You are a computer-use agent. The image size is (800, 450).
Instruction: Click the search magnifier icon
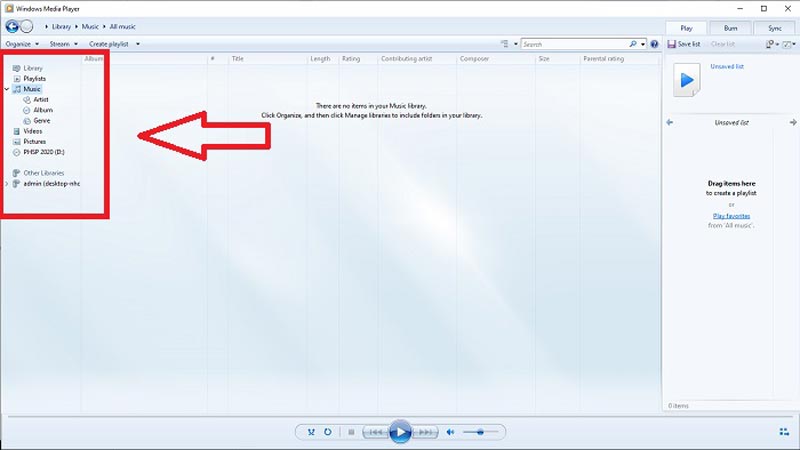tap(633, 44)
